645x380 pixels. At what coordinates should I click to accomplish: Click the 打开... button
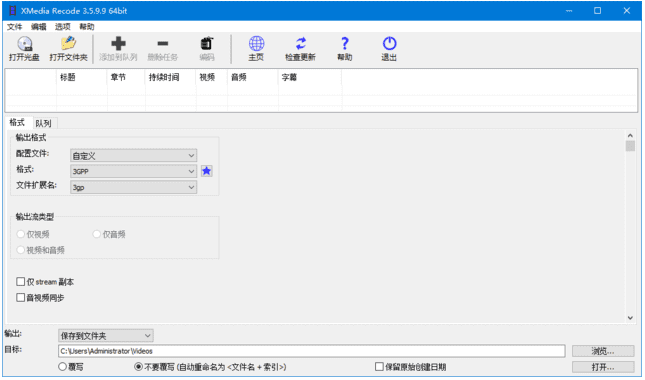tap(603, 366)
